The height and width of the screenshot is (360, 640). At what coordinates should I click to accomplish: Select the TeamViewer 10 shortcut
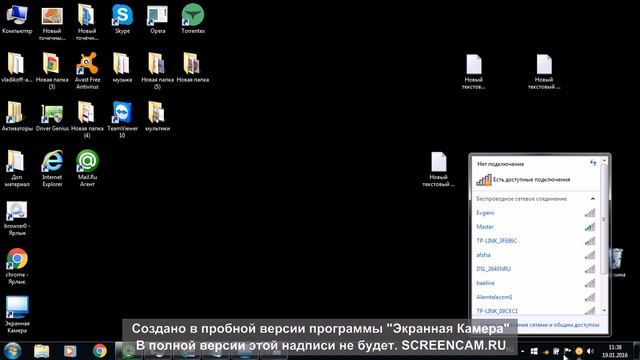(x=122, y=119)
